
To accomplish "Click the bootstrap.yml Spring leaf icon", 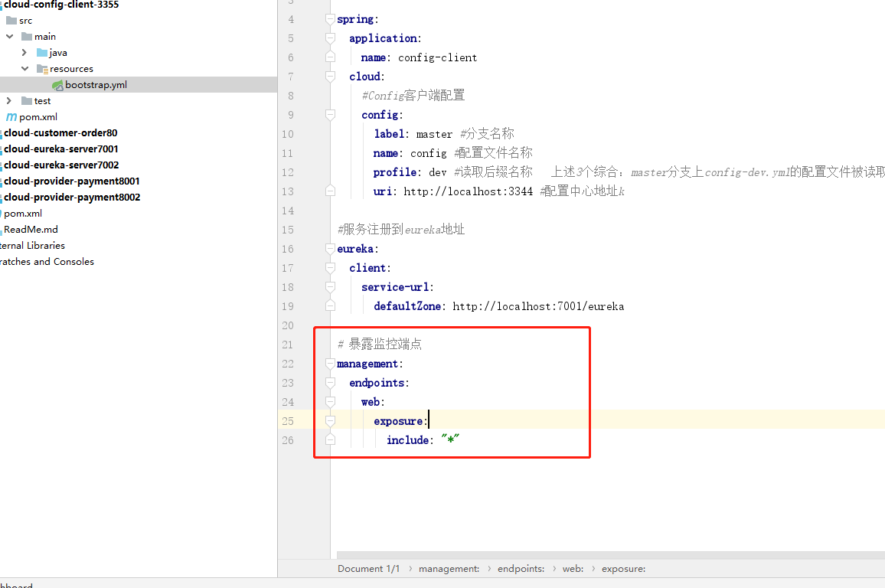I will 57,85.
